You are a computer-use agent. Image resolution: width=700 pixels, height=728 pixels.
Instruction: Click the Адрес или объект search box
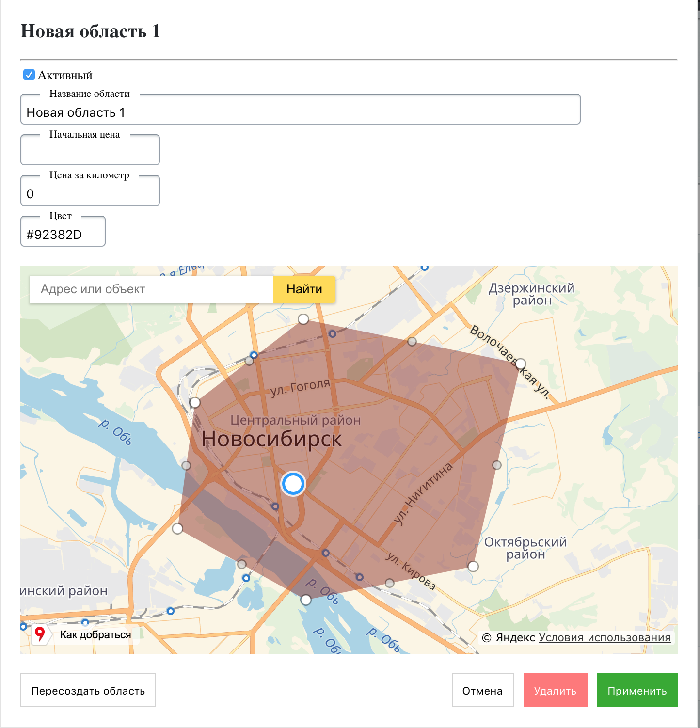pyautogui.click(x=152, y=289)
